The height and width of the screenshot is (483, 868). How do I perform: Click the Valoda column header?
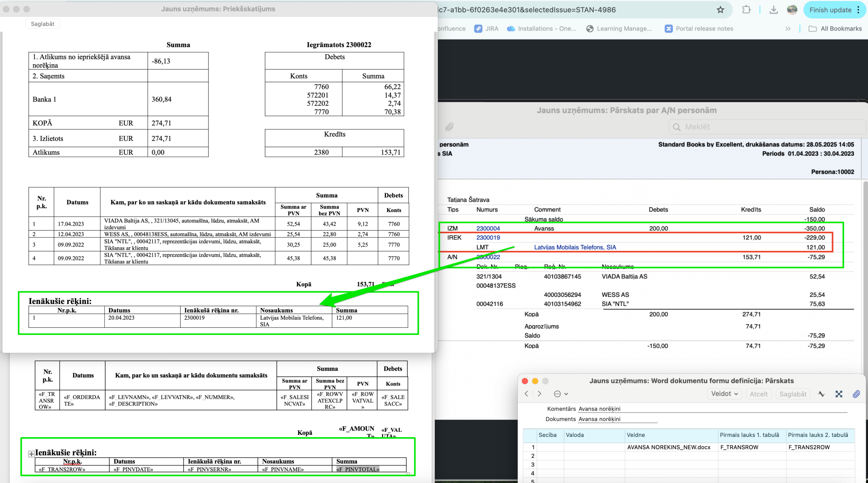pyautogui.click(x=594, y=435)
